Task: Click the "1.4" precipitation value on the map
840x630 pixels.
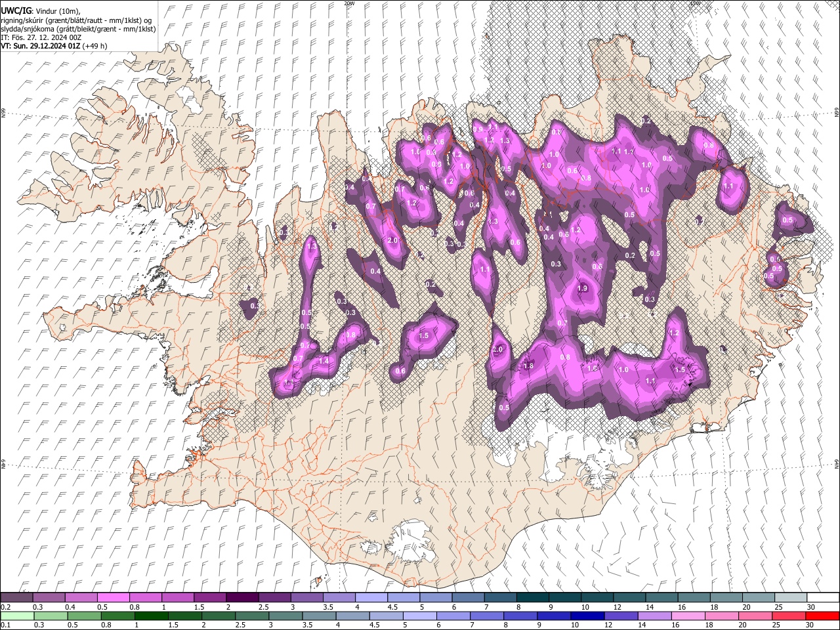Action: (x=324, y=361)
